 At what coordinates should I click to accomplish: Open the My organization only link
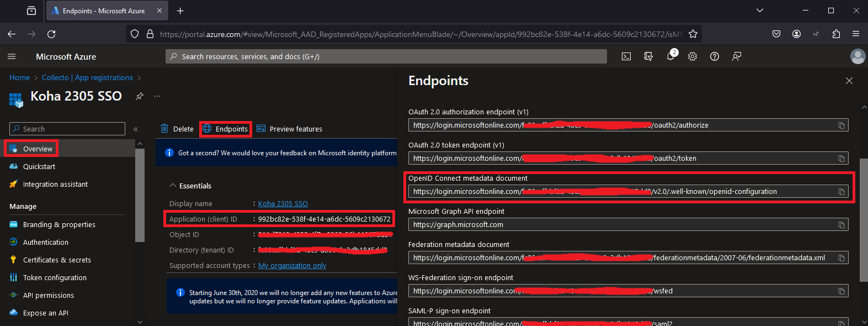pyautogui.click(x=292, y=265)
